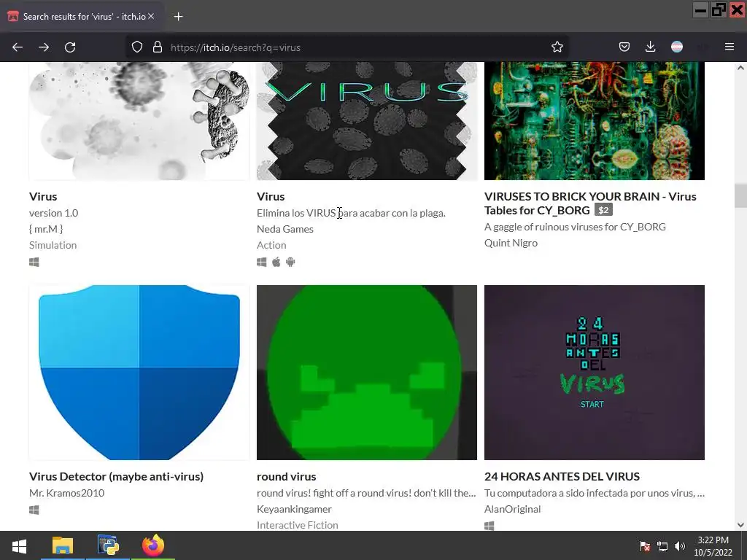The height and width of the screenshot is (560, 747).
Task: Switch to Firefox in the taskbar
Action: pos(153,545)
